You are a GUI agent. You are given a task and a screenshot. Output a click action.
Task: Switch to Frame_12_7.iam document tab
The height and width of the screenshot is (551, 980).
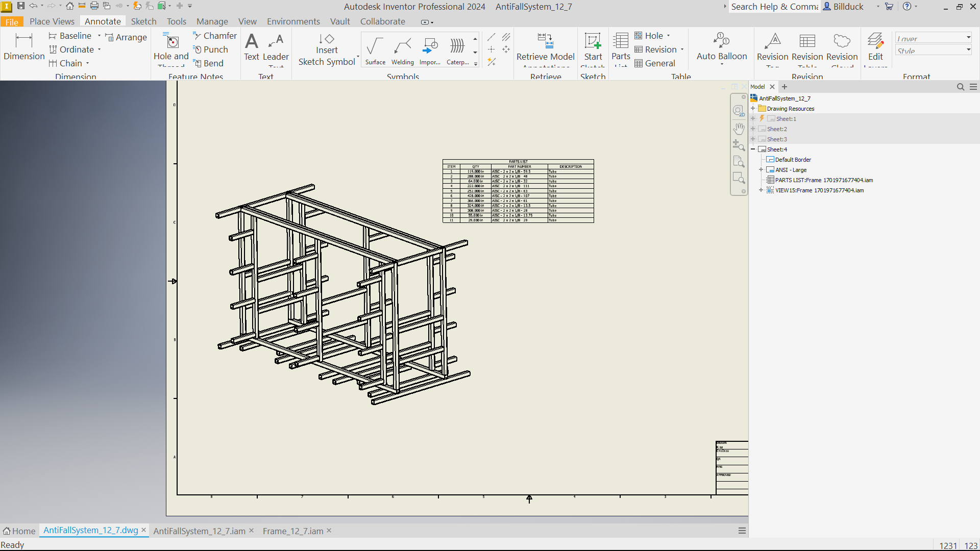pos(293,531)
